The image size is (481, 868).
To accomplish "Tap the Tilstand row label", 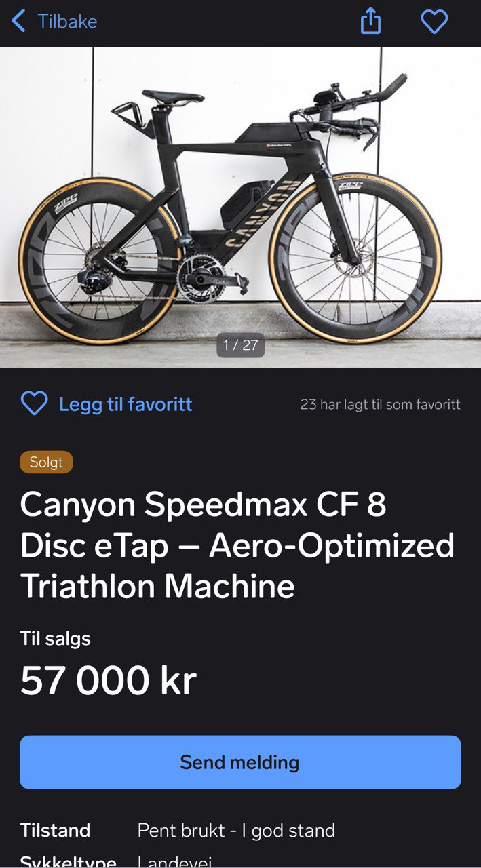I will coord(56,831).
